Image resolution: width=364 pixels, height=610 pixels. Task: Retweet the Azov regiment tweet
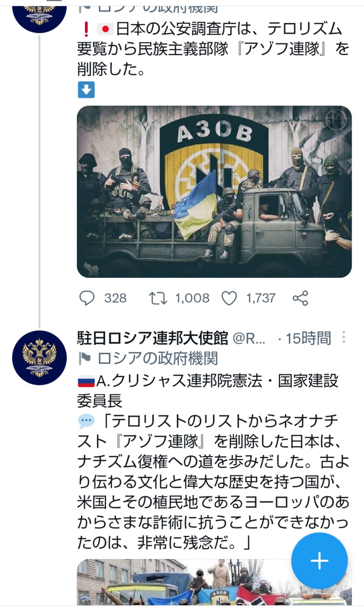(x=158, y=298)
